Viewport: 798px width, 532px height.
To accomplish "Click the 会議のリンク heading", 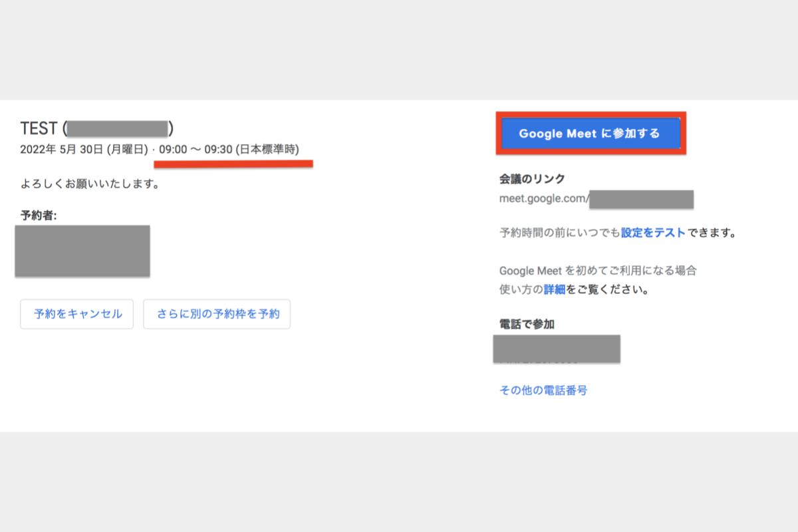I will 532,178.
